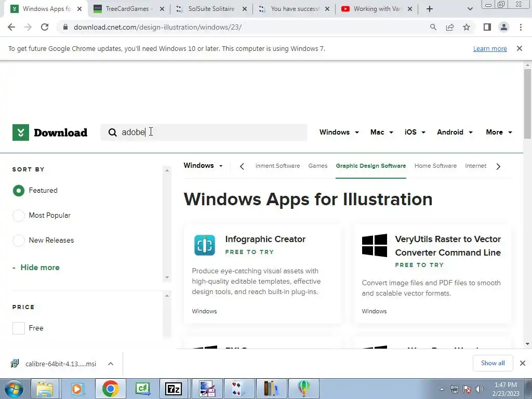Screen dimensions: 532x399
Task: Open the tab search dropdown chevron
Action: 470,9
